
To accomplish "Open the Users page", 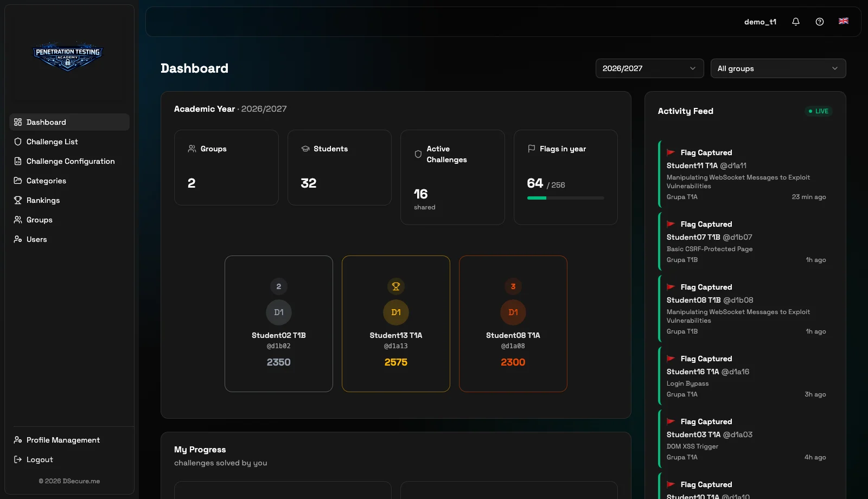I will tap(69, 239).
